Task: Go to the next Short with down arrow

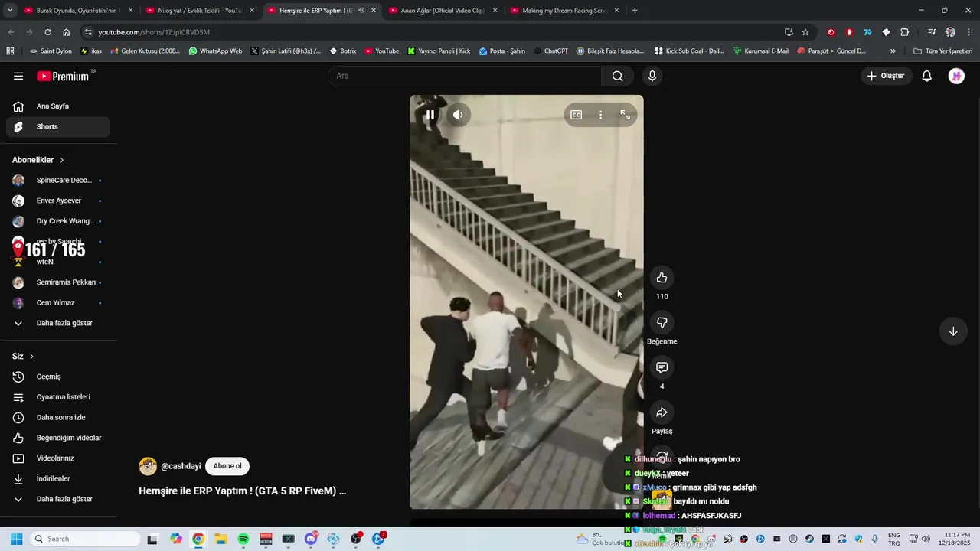Action: (x=953, y=331)
